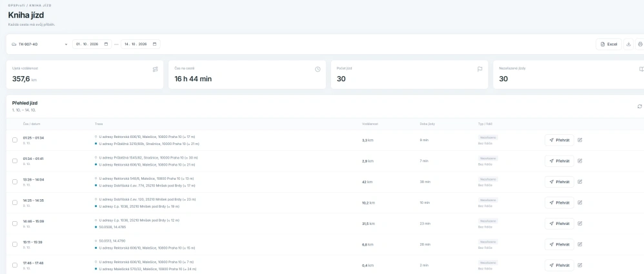The width and height of the screenshot is (644, 274).
Task: Click the 10,2 km distance value
Action: (368, 202)
